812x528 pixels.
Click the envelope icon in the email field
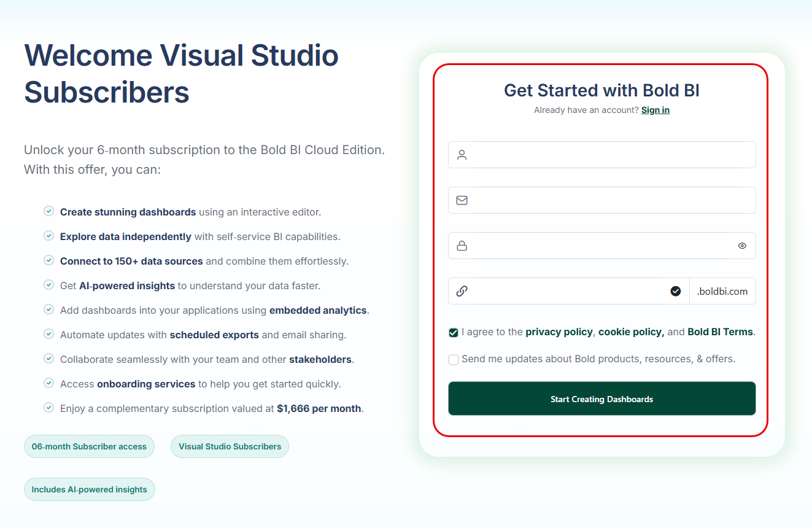point(462,200)
